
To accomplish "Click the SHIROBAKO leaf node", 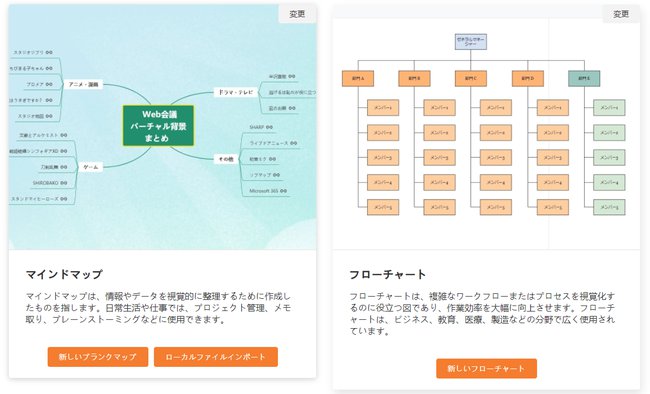I will 50,182.
